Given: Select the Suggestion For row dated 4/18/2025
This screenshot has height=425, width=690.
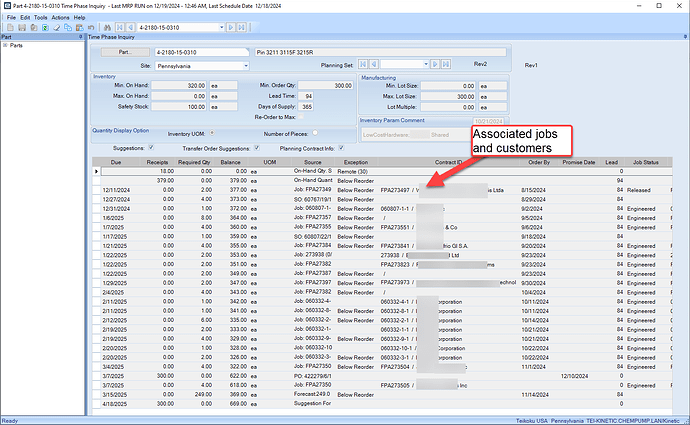Looking at the screenshot, I should pyautogui.click(x=383, y=403).
